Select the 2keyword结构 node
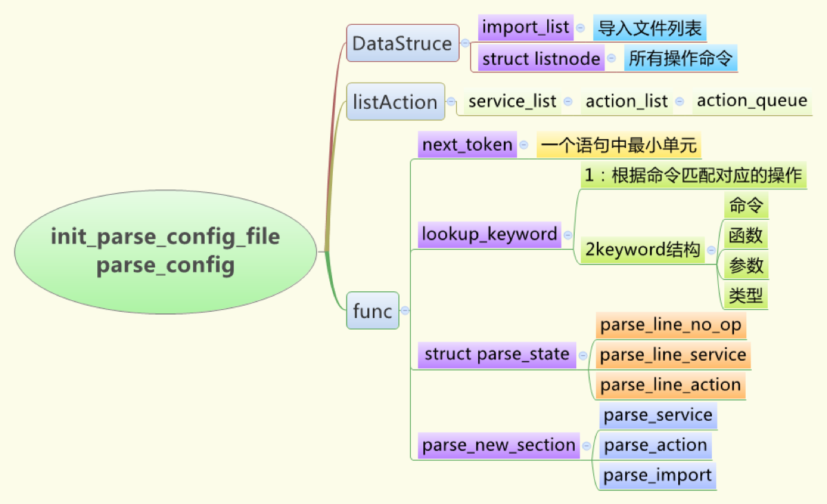Viewport: 827px width, 504px height. [x=642, y=250]
